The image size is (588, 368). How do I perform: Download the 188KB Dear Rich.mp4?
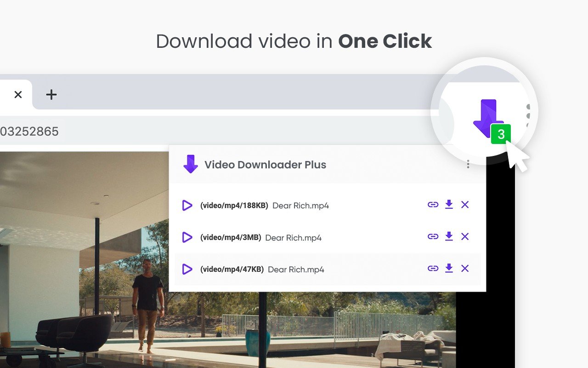pos(449,204)
